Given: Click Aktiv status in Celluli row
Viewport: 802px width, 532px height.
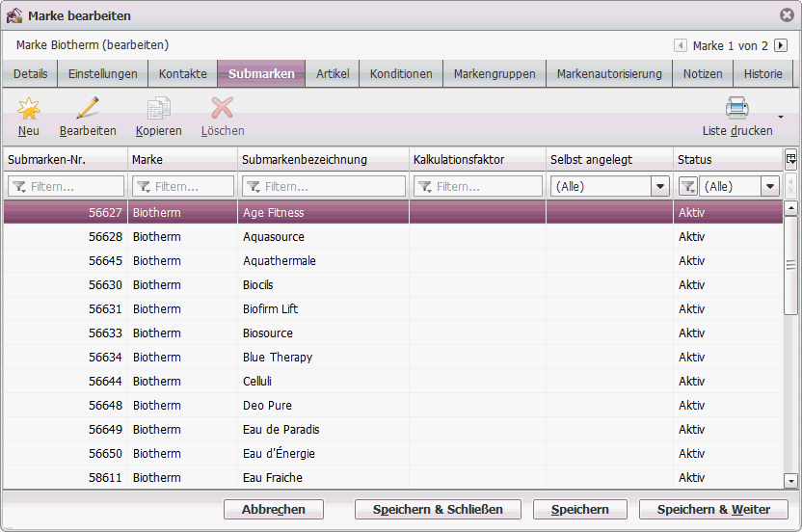Looking at the screenshot, I should click(691, 381).
